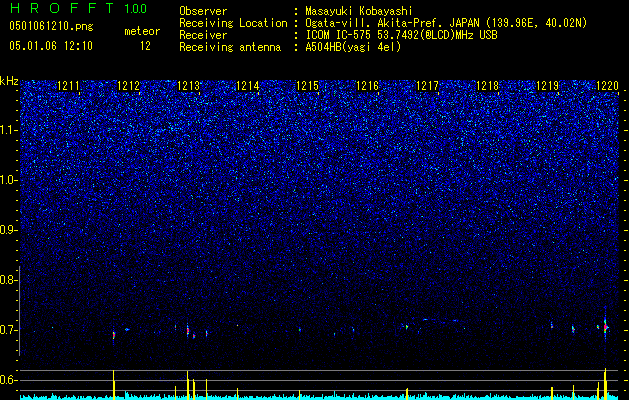Click the 1.1 kHz axis label
Screen dimensions: 629x400
point(8,130)
